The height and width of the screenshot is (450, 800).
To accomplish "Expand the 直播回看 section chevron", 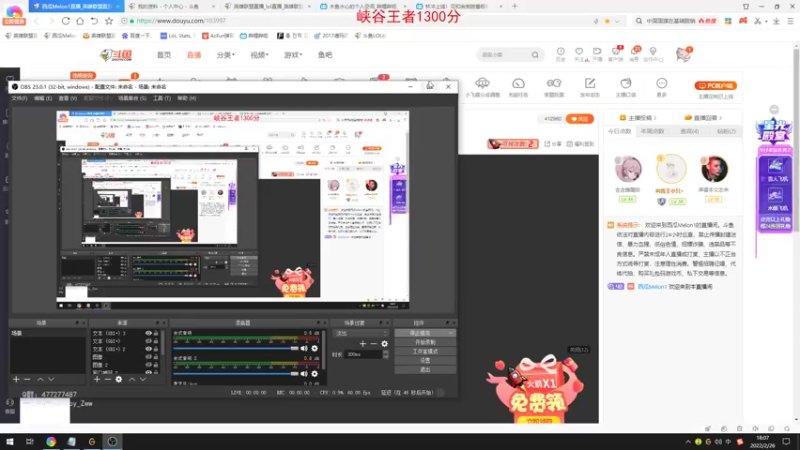I will point(720,118).
